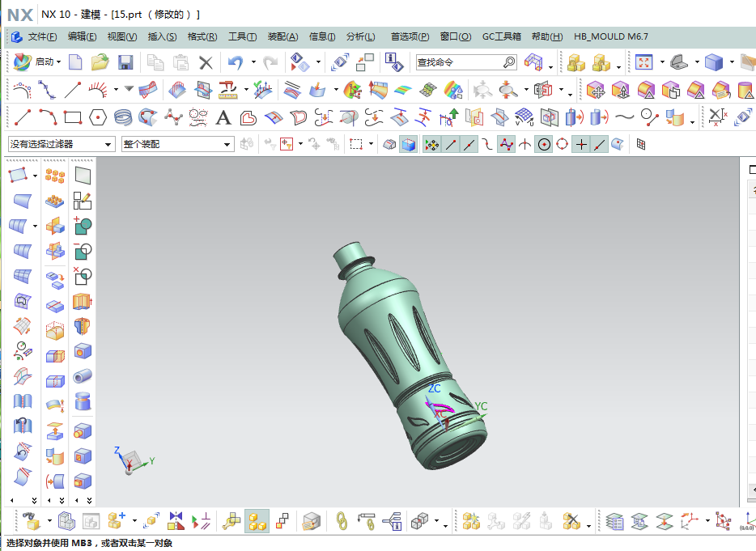Click the Undo arrow icon
The width and height of the screenshot is (756, 551).
click(235, 62)
